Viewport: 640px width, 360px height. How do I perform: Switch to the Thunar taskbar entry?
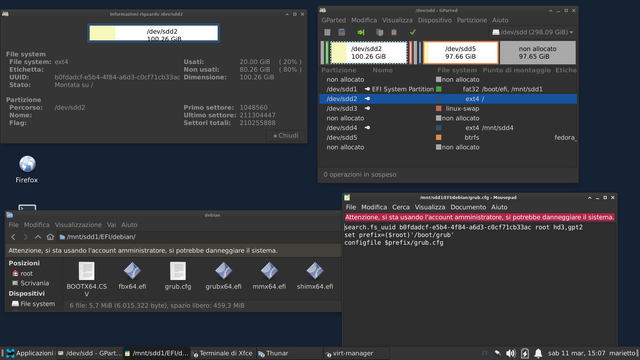[x=289, y=353]
